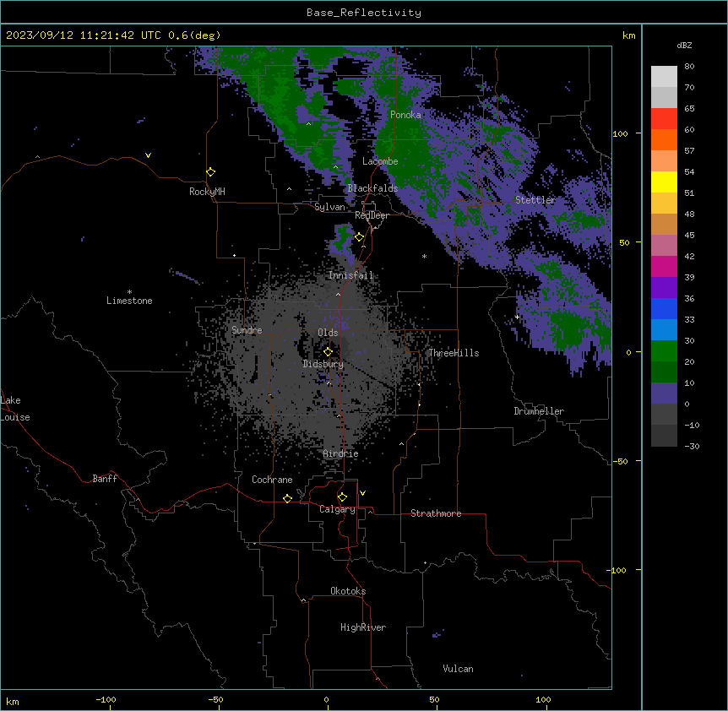The image size is (728, 711).
Task: Click the ThreeHills label
Action: point(454,353)
